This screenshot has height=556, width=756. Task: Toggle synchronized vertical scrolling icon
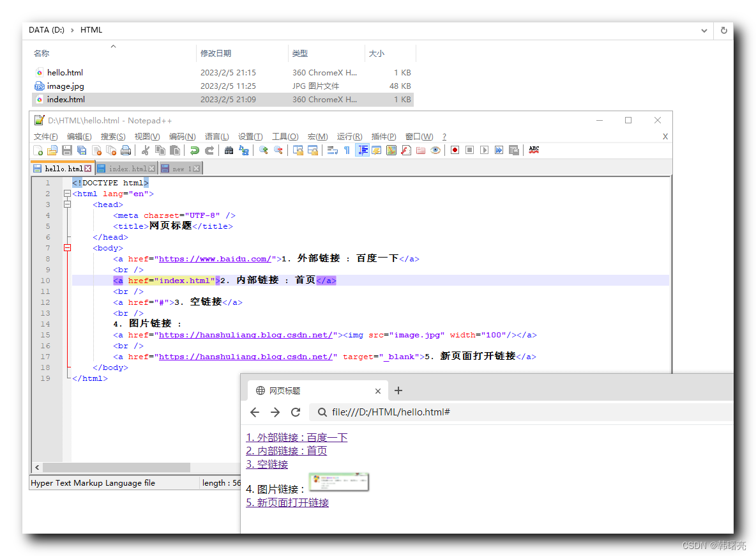click(x=298, y=151)
